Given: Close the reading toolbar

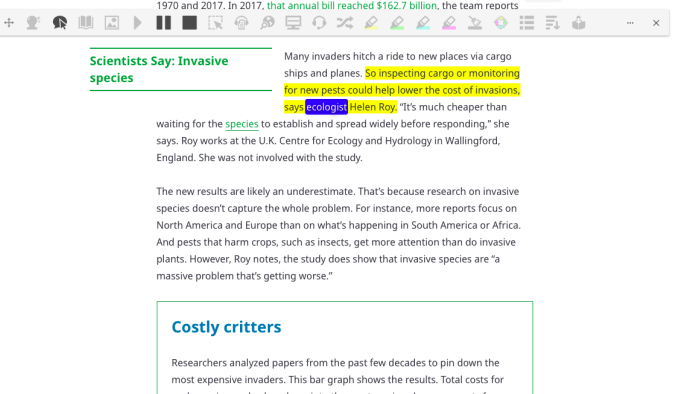Looking at the screenshot, I should click(x=656, y=23).
